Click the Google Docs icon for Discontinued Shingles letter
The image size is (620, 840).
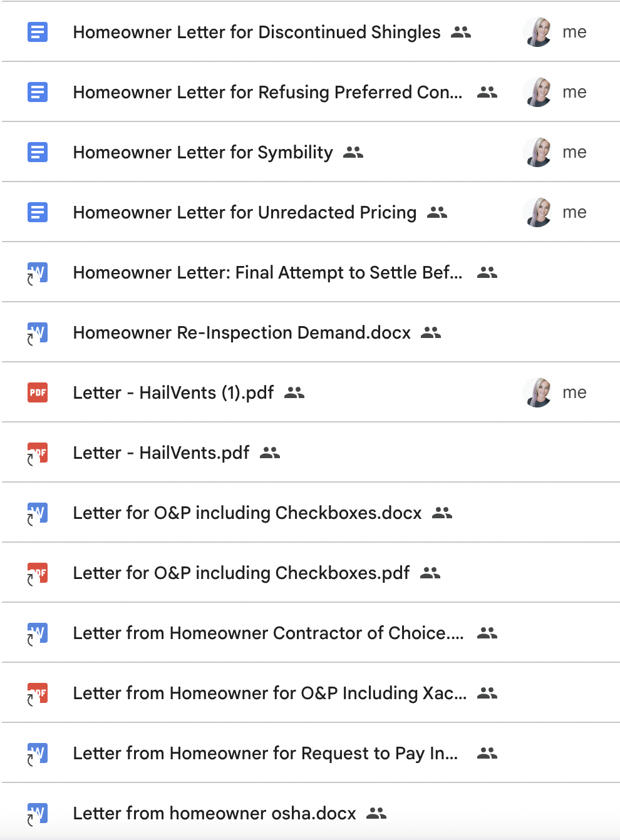pyautogui.click(x=38, y=32)
